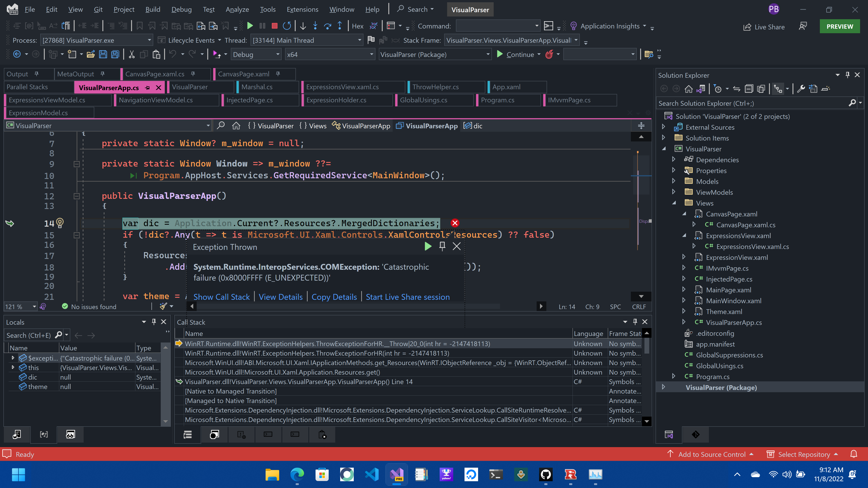Click the Break All pause icon
868x488 pixels.
coord(262,26)
